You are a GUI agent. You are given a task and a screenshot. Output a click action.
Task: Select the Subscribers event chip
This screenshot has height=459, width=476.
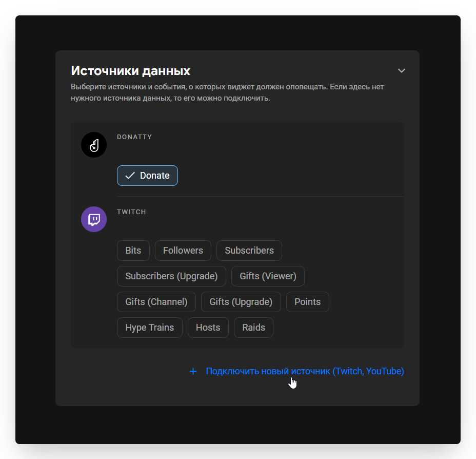[249, 251]
